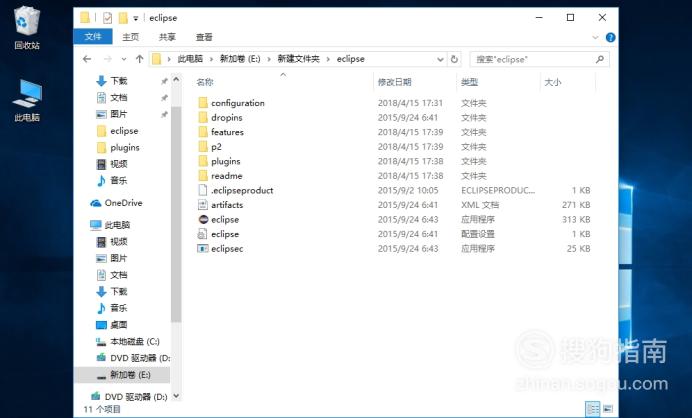
Task: Switch to the 查看 ribbon tab
Action: (204, 37)
